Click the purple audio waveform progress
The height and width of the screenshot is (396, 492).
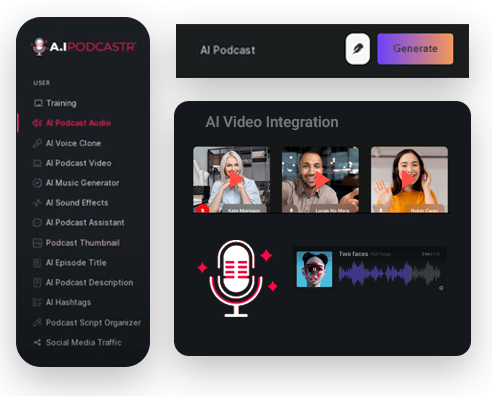375,273
